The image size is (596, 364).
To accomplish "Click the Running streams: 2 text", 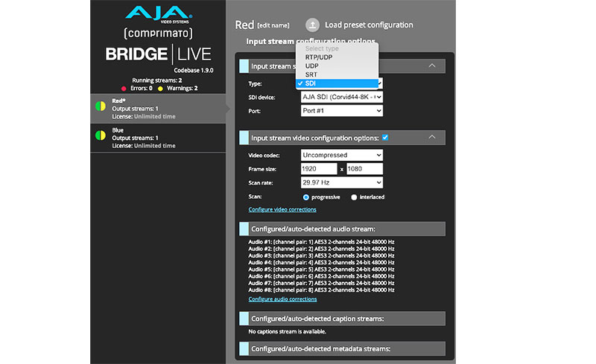I will [157, 80].
